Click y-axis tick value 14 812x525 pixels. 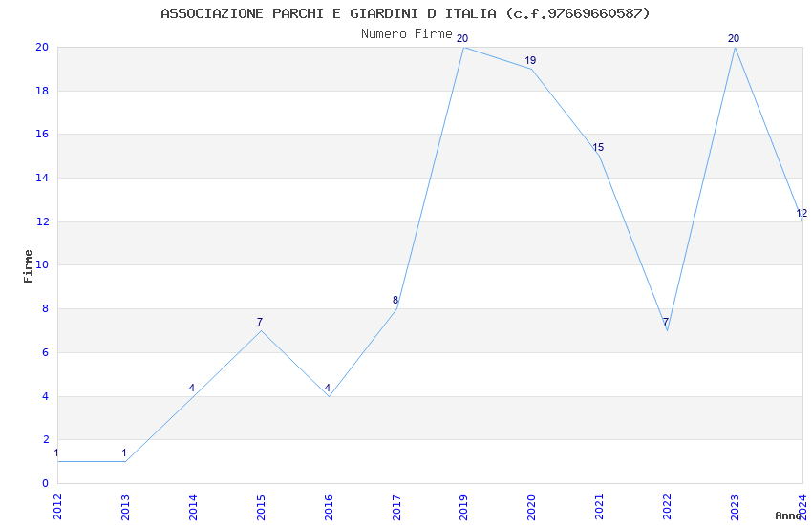click(42, 178)
